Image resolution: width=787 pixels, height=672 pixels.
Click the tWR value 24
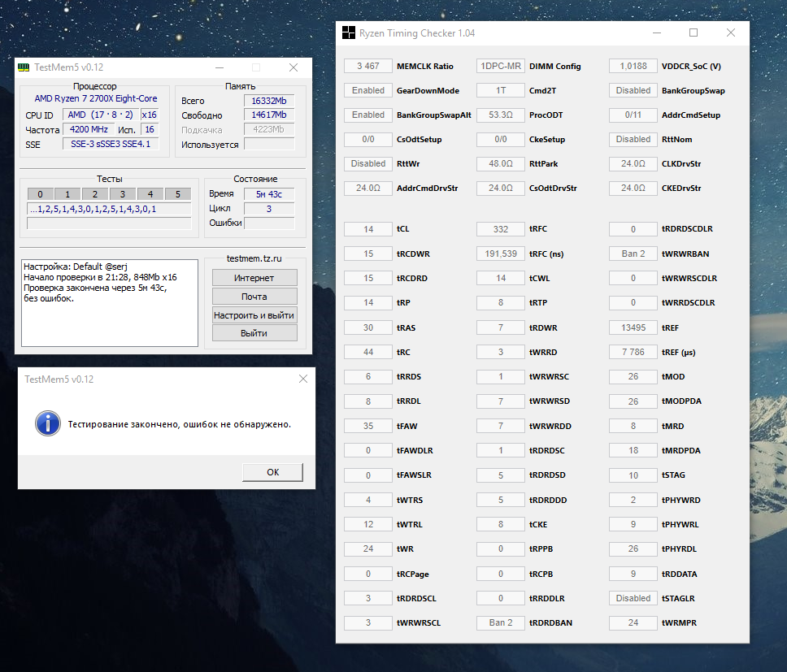(x=368, y=548)
